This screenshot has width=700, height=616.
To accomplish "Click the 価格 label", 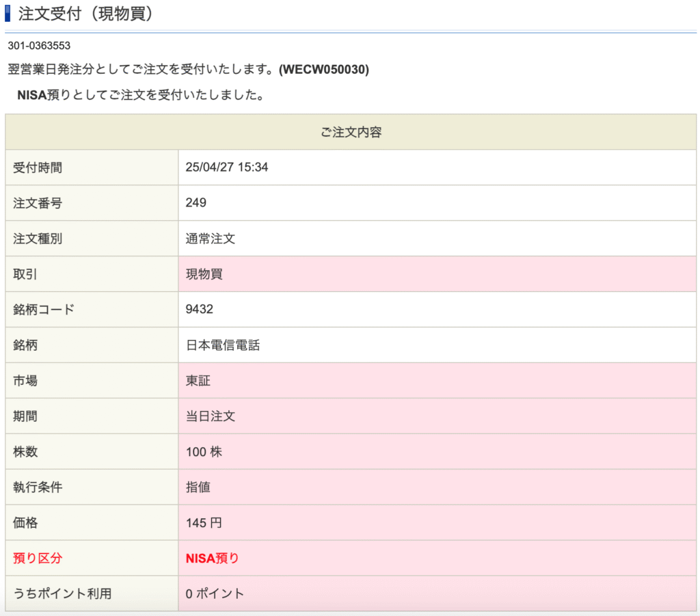I will coord(25,522).
